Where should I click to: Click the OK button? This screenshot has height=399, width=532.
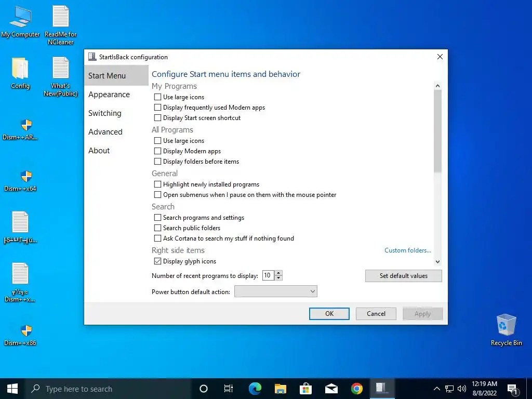tap(329, 314)
